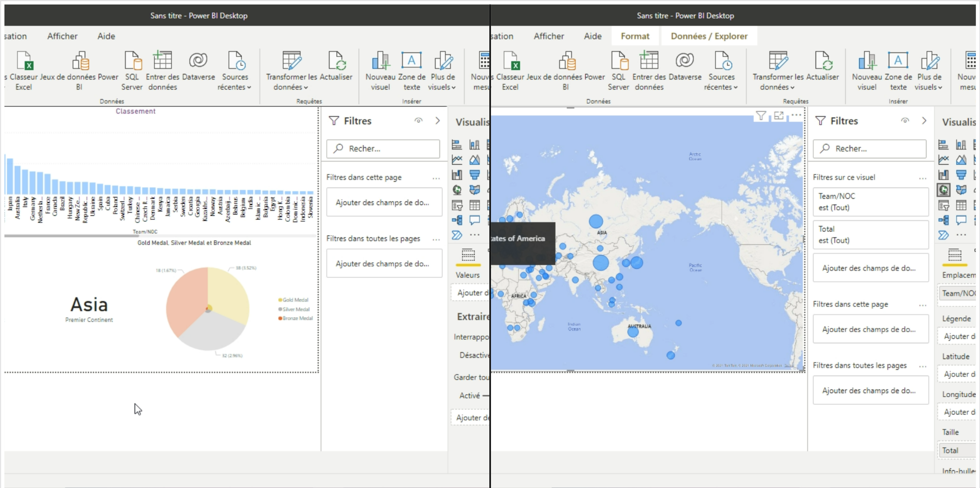Open Afficher tab in left window

pos(62,36)
